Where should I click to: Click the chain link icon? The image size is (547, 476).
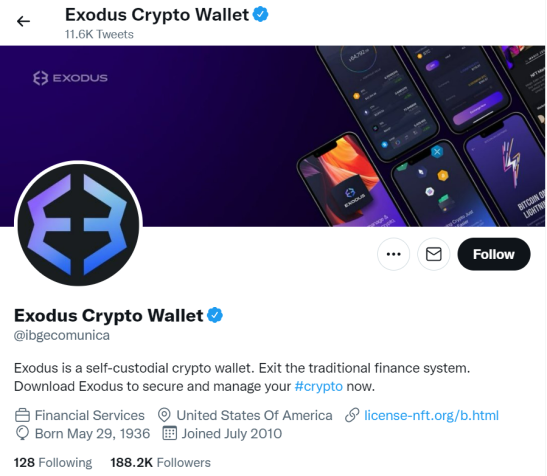(x=352, y=415)
